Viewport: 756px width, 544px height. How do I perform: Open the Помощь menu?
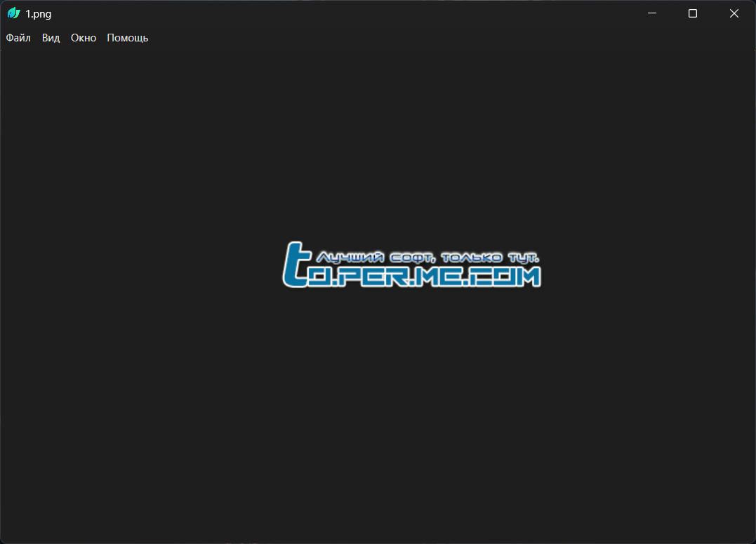[x=127, y=38]
